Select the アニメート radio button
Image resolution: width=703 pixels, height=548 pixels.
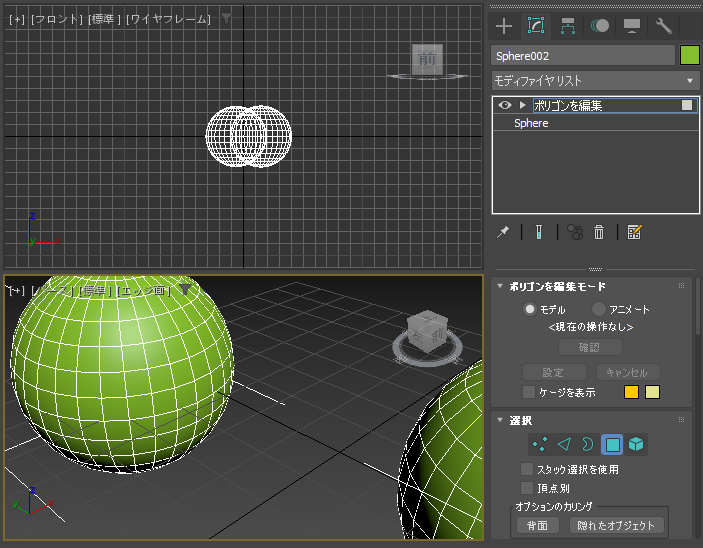599,309
